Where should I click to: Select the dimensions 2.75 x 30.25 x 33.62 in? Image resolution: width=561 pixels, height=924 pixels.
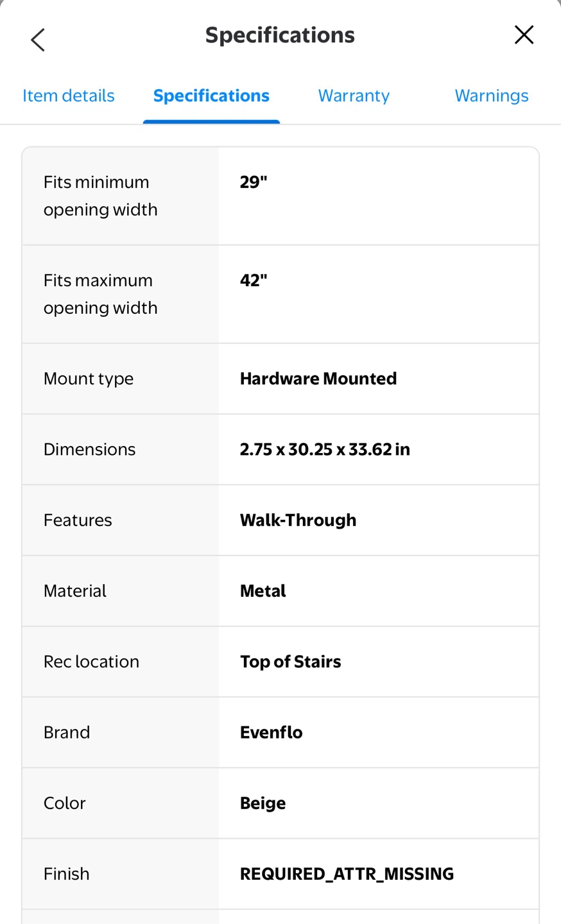pos(325,449)
